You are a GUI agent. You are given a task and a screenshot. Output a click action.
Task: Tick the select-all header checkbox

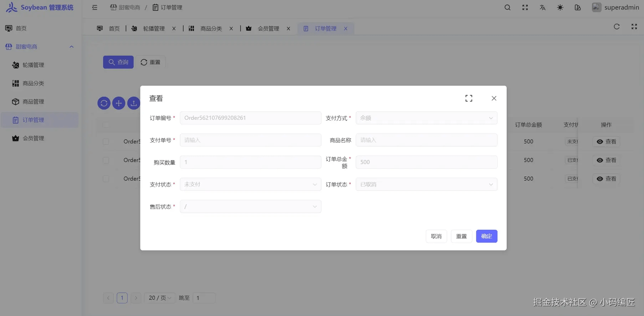pos(106,125)
